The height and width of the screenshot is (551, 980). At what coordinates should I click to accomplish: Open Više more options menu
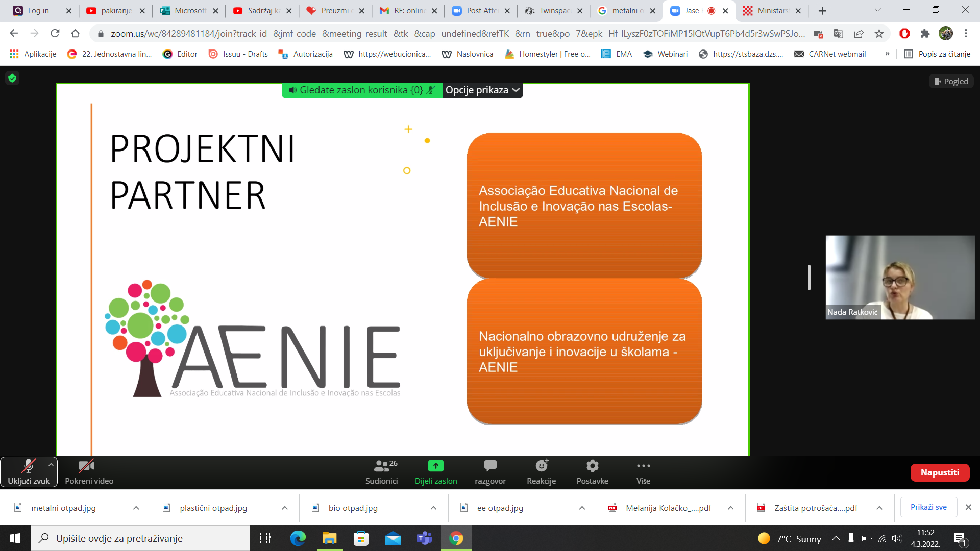(x=643, y=472)
